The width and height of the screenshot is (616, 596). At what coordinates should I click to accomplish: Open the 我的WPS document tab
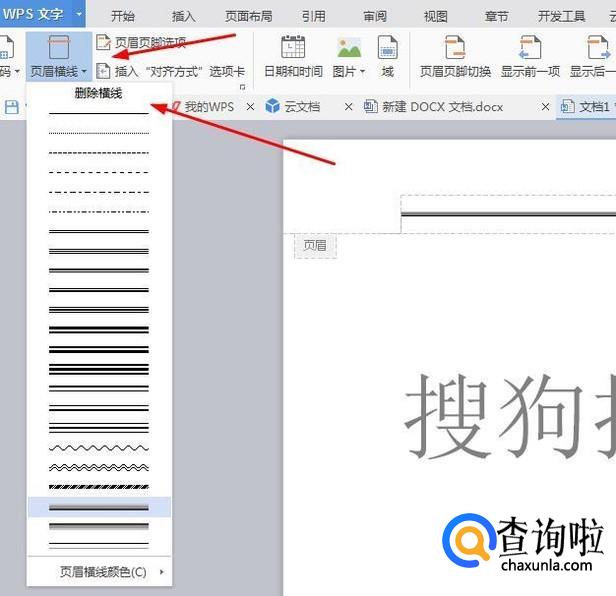[209, 106]
